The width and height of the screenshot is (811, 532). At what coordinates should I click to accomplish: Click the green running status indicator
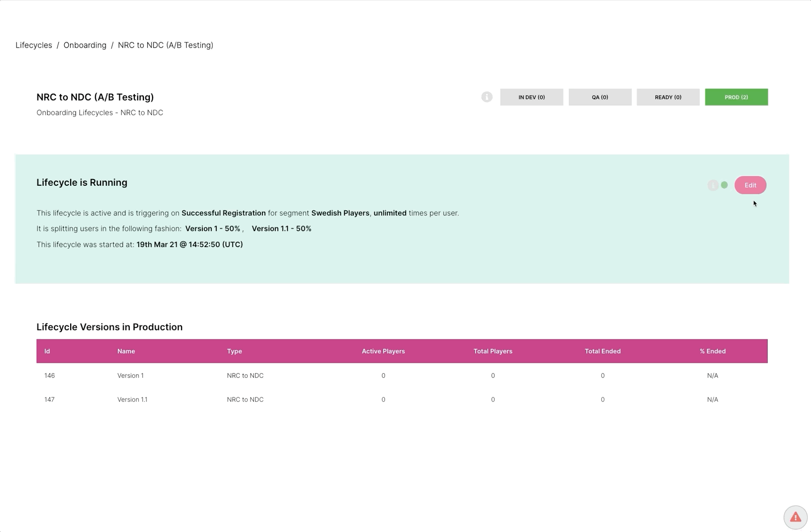(x=724, y=185)
